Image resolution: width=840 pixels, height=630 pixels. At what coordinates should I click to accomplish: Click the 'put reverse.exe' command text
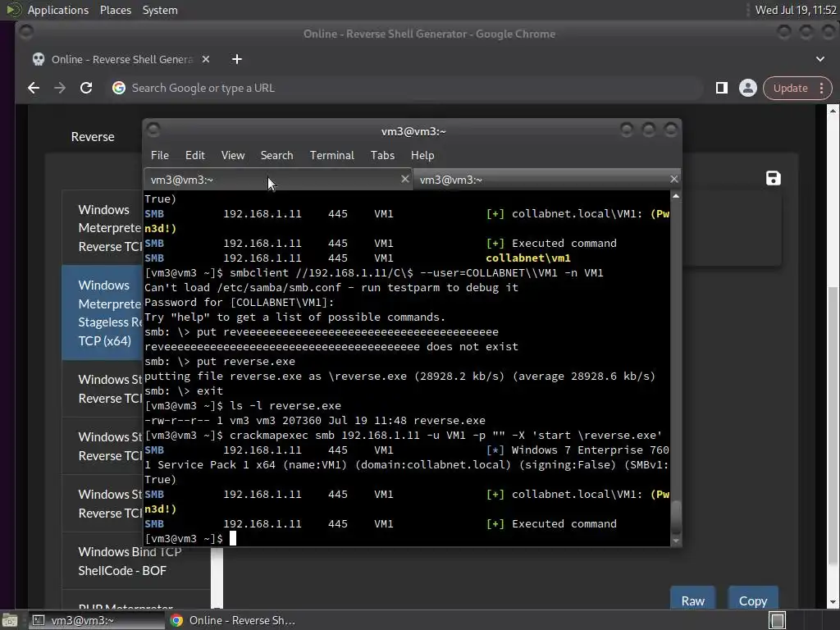[246, 362]
